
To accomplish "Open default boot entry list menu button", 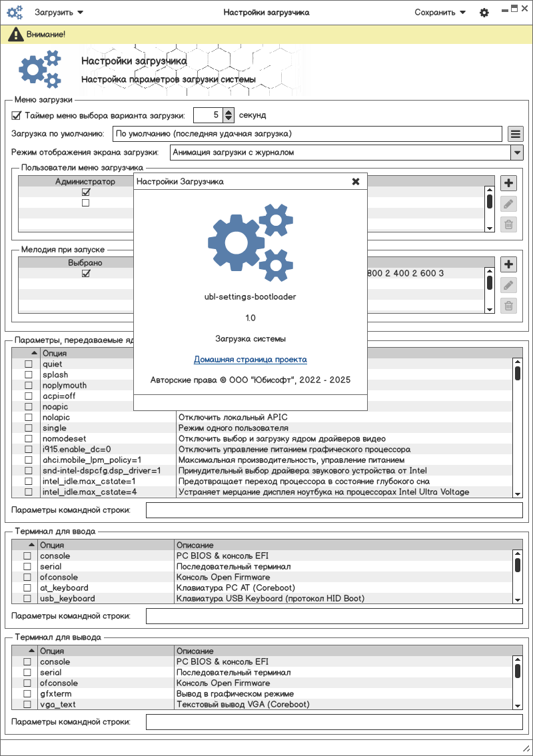I will point(515,134).
